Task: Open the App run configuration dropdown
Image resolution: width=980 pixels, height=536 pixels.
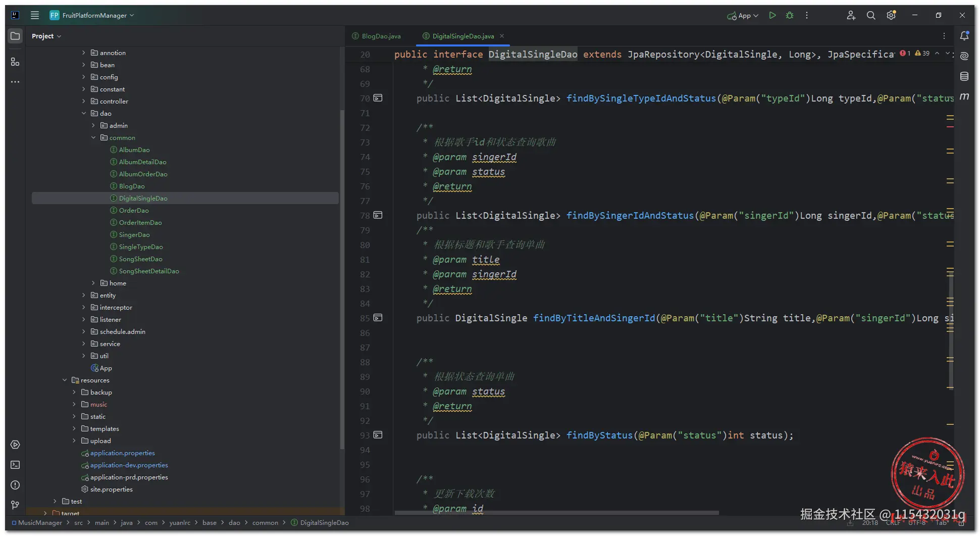Action: pyautogui.click(x=743, y=16)
